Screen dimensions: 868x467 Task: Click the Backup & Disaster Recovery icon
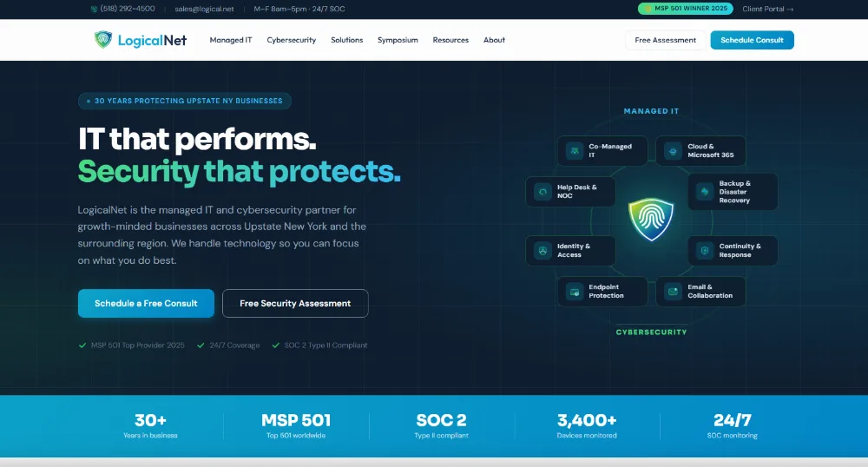(x=705, y=192)
